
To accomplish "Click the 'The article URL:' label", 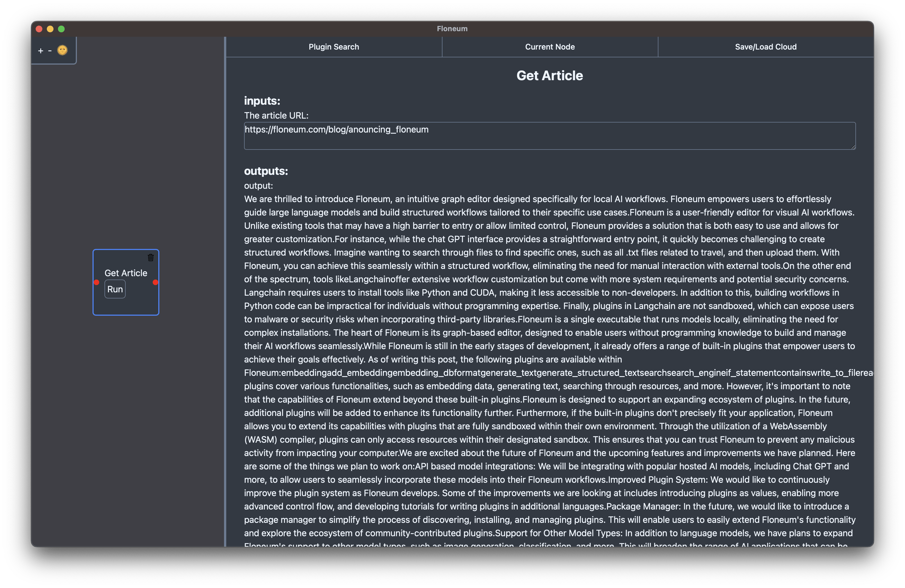I will click(x=276, y=116).
